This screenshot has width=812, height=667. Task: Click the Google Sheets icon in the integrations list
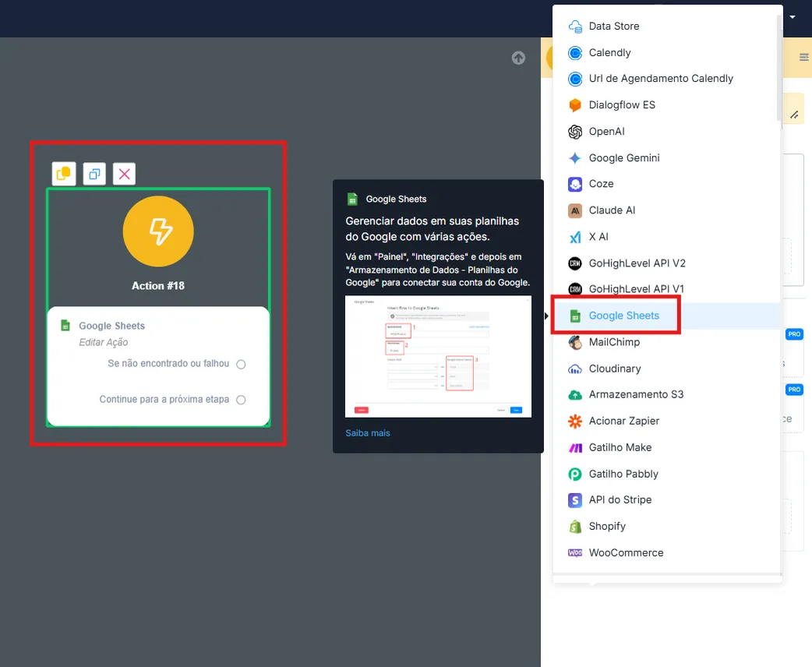pyautogui.click(x=575, y=316)
